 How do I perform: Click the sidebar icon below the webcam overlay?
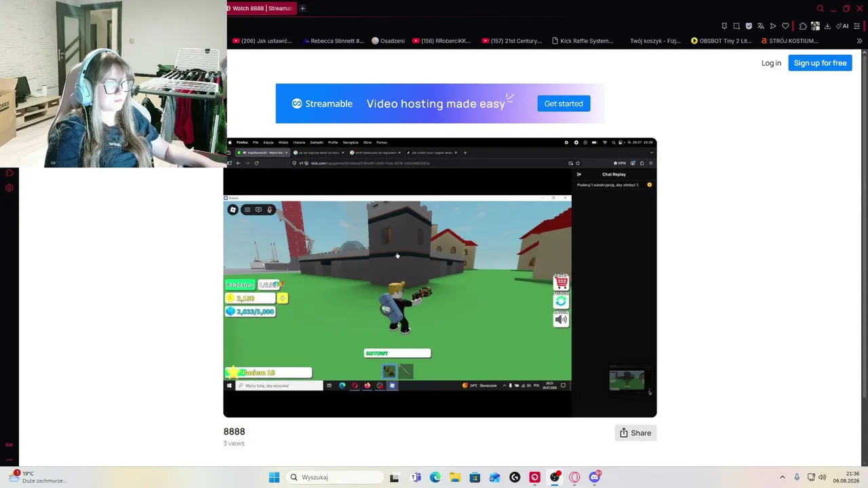point(9,174)
